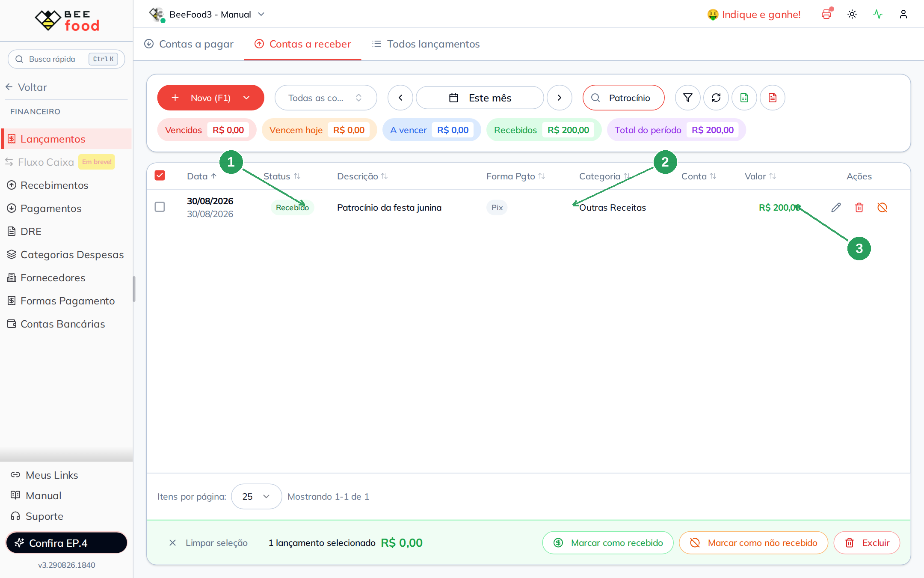924x578 pixels.
Task: Go to next period with right arrow
Action: tap(560, 98)
